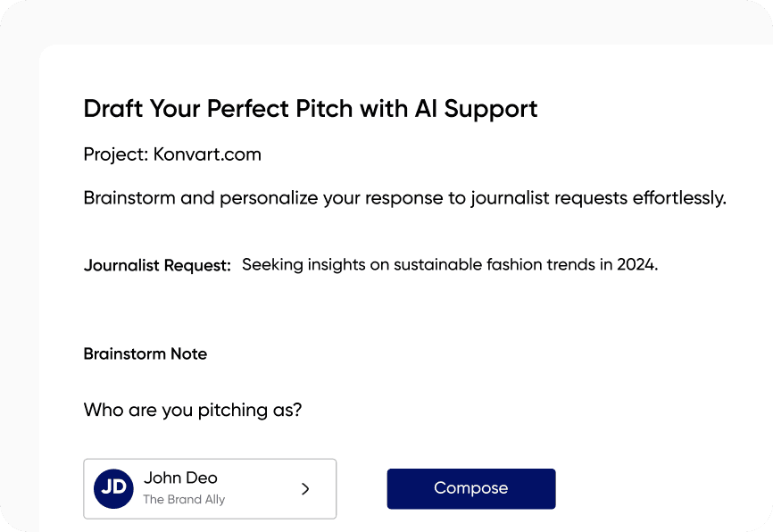Click "Seeking insights" in the request text
Viewport: 773px width, 532px height.
coord(293,264)
